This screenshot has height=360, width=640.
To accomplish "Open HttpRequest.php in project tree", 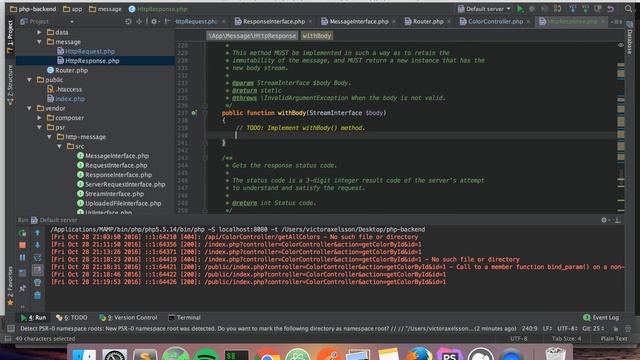I will [90, 51].
